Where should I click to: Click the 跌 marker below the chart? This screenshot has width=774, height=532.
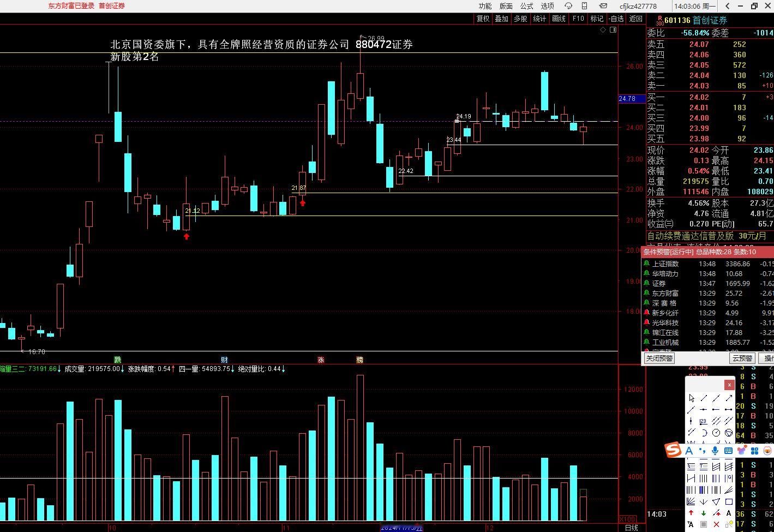click(x=117, y=360)
